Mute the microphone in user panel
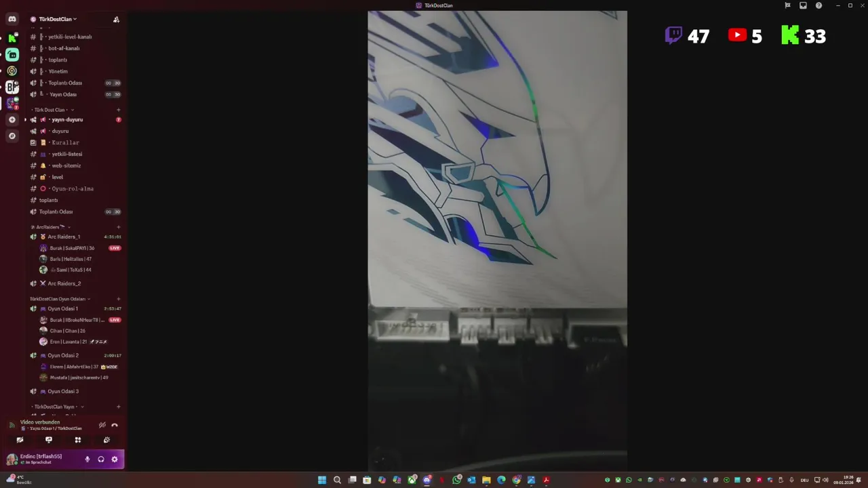The width and height of the screenshot is (868, 488). point(87,460)
